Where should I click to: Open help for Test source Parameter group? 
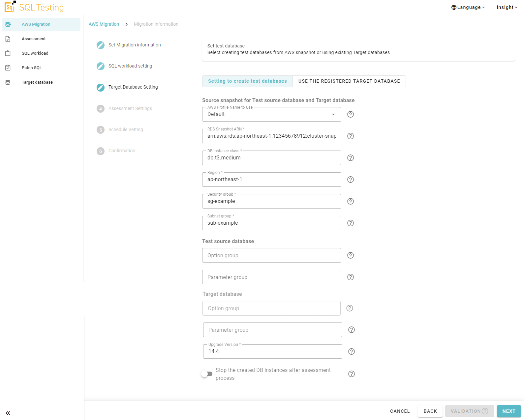pyautogui.click(x=351, y=277)
